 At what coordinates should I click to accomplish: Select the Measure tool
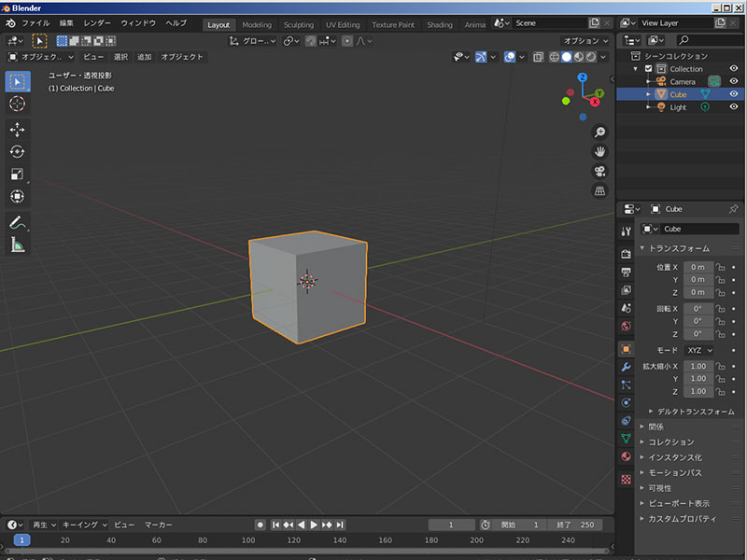(18, 245)
